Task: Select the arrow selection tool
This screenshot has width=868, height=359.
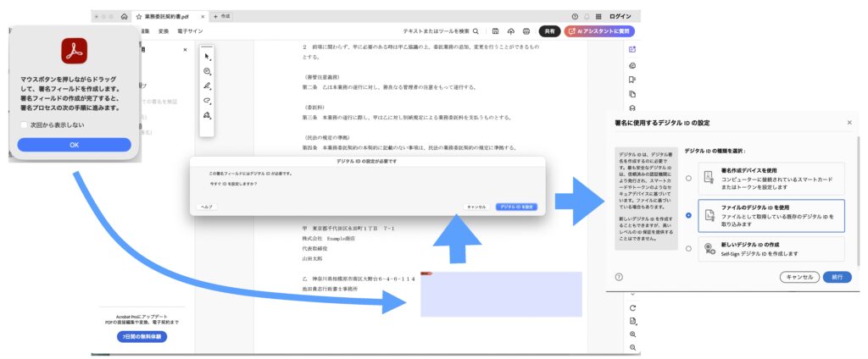Action: (x=208, y=56)
